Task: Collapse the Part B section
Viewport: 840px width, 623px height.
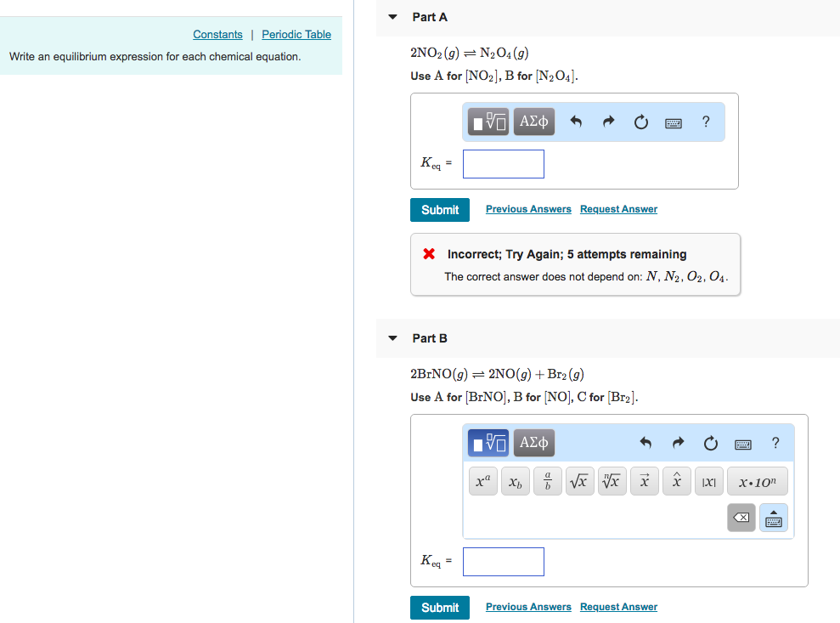Action: pyautogui.click(x=392, y=337)
